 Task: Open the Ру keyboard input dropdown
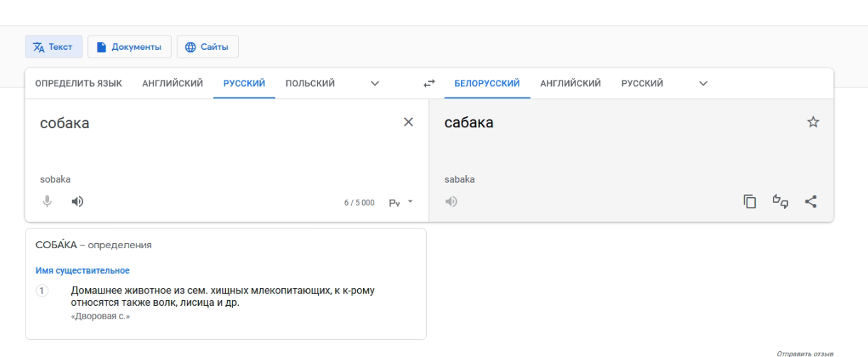pyautogui.click(x=401, y=203)
